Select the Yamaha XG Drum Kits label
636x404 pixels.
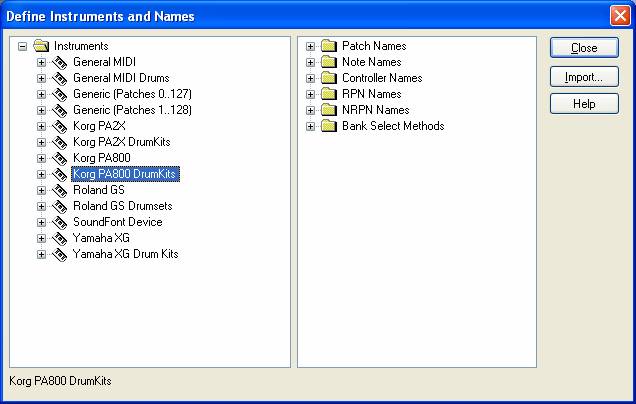coord(125,254)
